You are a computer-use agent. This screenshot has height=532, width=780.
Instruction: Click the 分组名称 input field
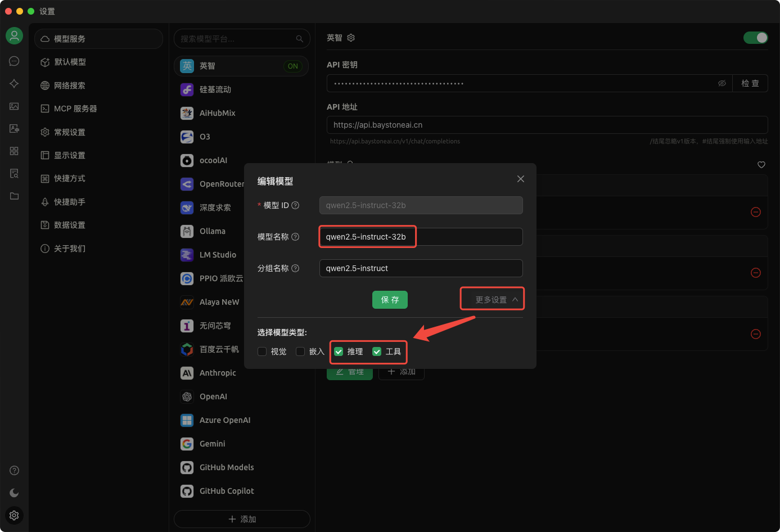[421, 268]
